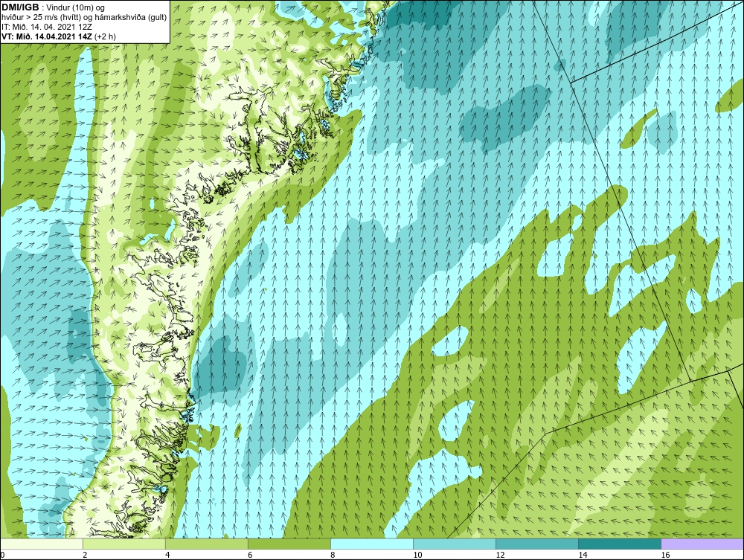Click the legend scale label '6'
The image size is (744, 560).
[250, 555]
